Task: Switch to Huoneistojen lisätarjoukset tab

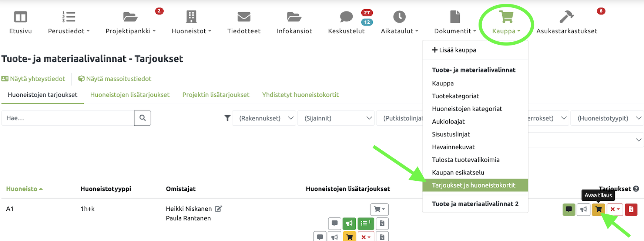Action: (x=130, y=95)
